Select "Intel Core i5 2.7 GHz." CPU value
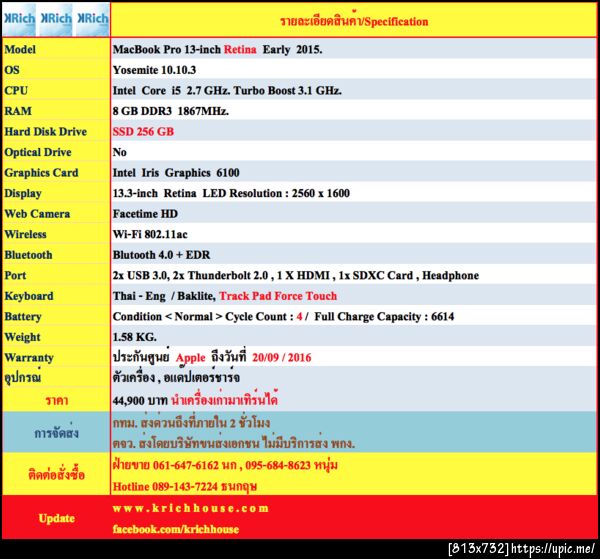 click(x=171, y=91)
